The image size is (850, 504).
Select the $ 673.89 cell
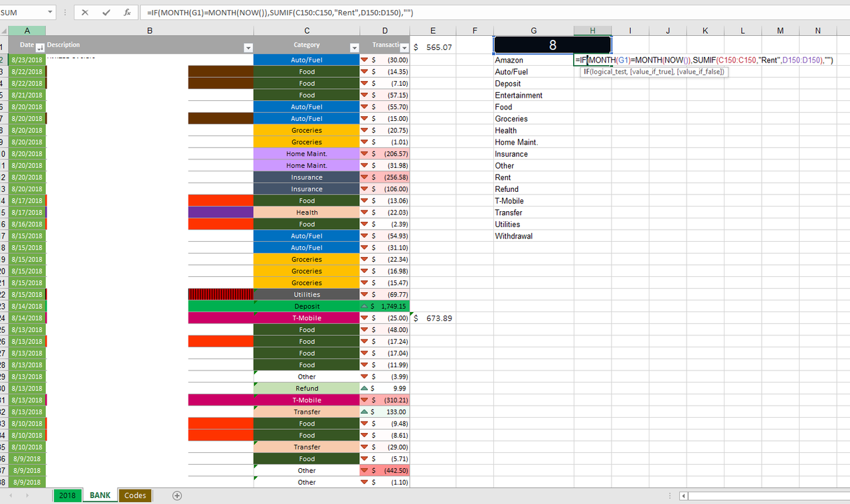433,318
